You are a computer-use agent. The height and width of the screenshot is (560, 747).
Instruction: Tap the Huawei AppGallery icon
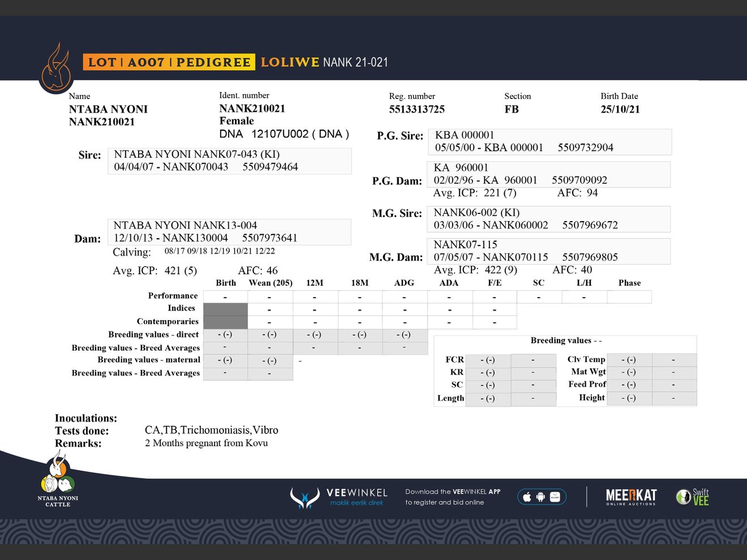pyautogui.click(x=555, y=497)
